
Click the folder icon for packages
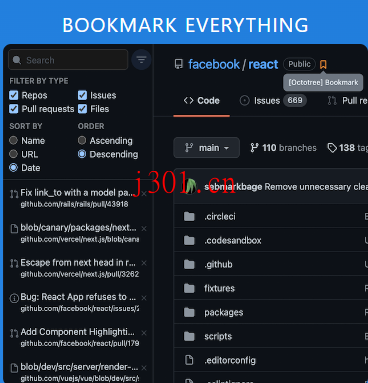point(189,312)
